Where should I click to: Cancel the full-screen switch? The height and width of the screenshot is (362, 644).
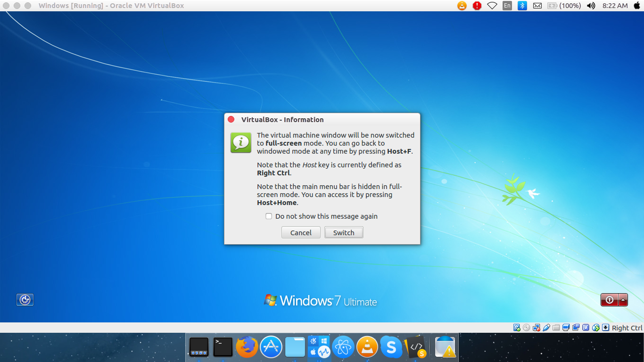[301, 232]
